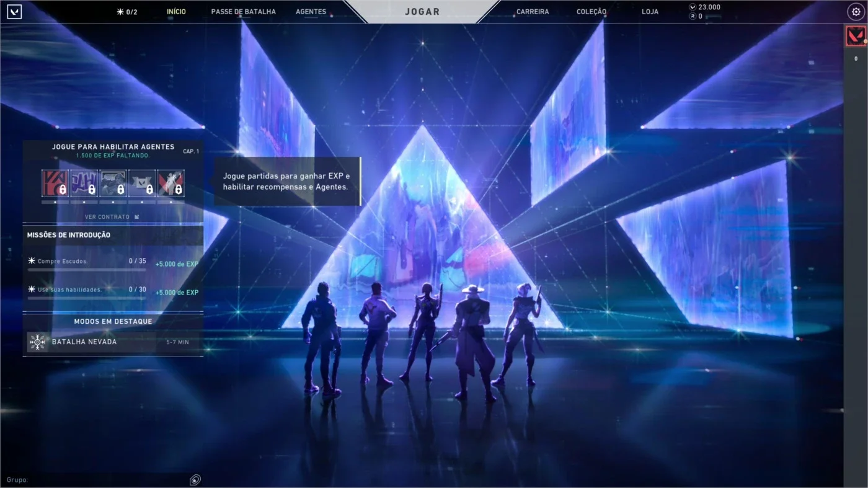Click the Valorant Points currency icon
The height and width of the screenshot is (488, 868).
tap(693, 7)
